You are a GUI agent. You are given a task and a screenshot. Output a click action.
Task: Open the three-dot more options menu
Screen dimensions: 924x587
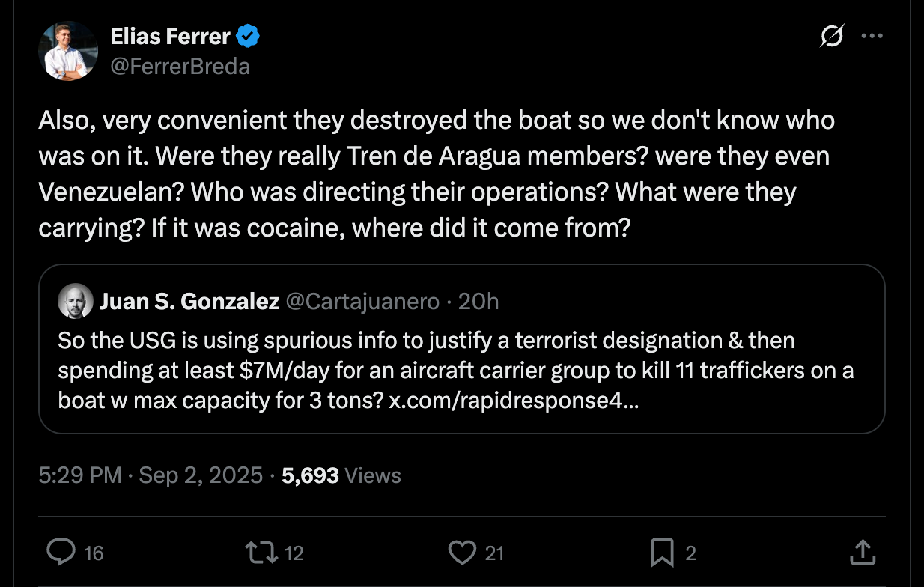872,35
